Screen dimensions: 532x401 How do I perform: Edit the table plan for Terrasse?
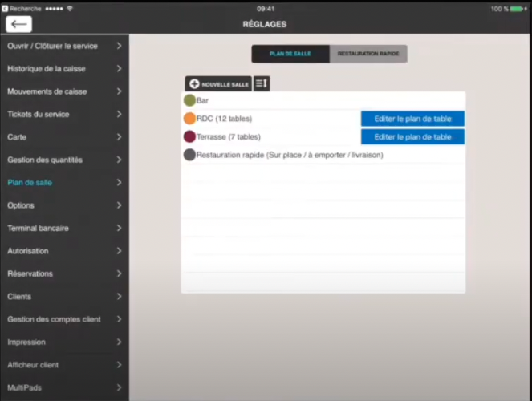click(412, 136)
